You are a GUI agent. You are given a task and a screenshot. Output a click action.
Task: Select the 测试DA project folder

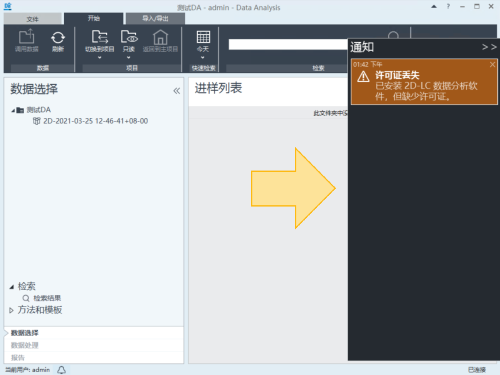[39, 110]
